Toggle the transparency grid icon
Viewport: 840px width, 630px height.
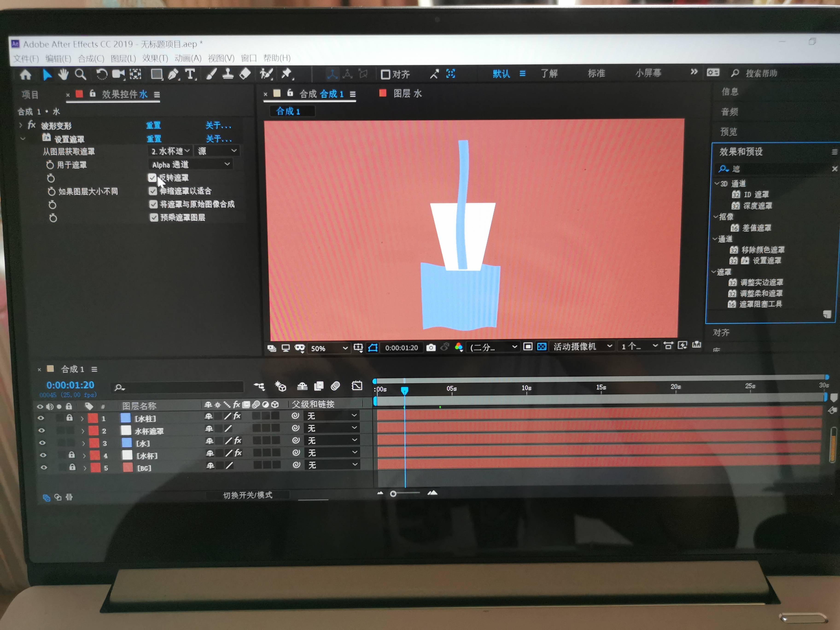(542, 346)
